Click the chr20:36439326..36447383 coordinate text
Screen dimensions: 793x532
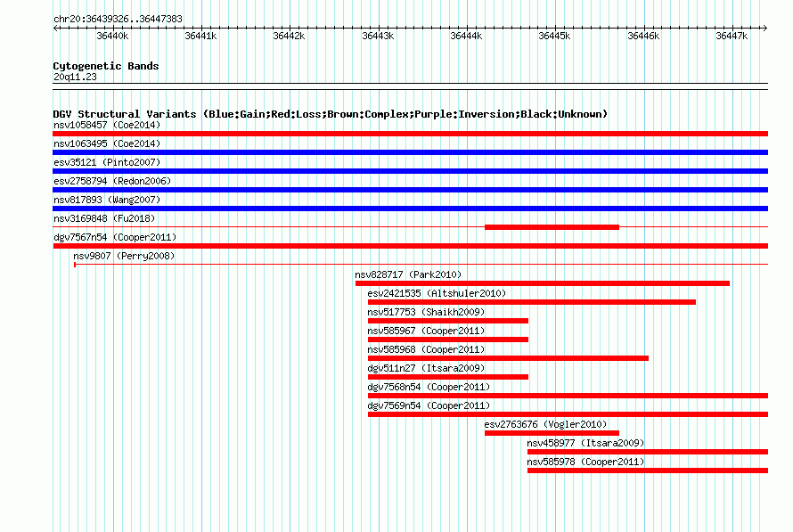click(x=118, y=19)
